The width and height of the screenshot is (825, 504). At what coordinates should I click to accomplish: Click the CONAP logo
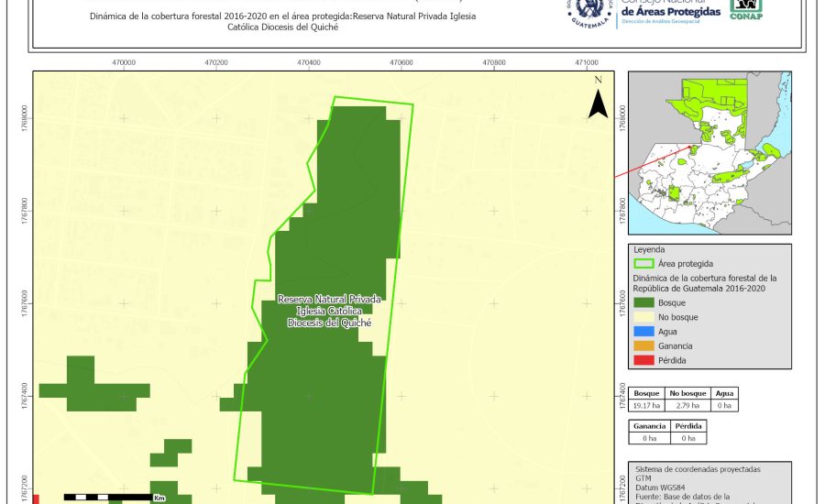(x=746, y=8)
